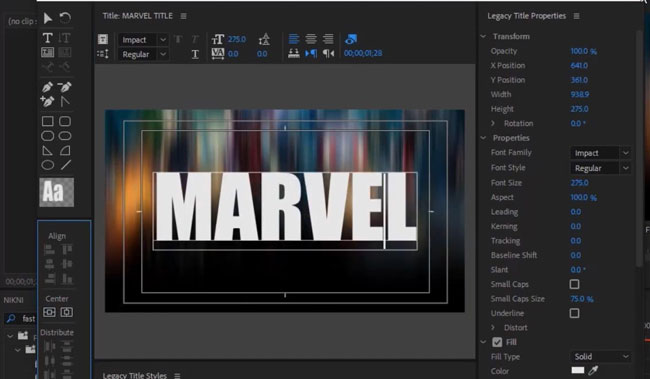Select the Convert Anchor Point tool

tap(65, 101)
